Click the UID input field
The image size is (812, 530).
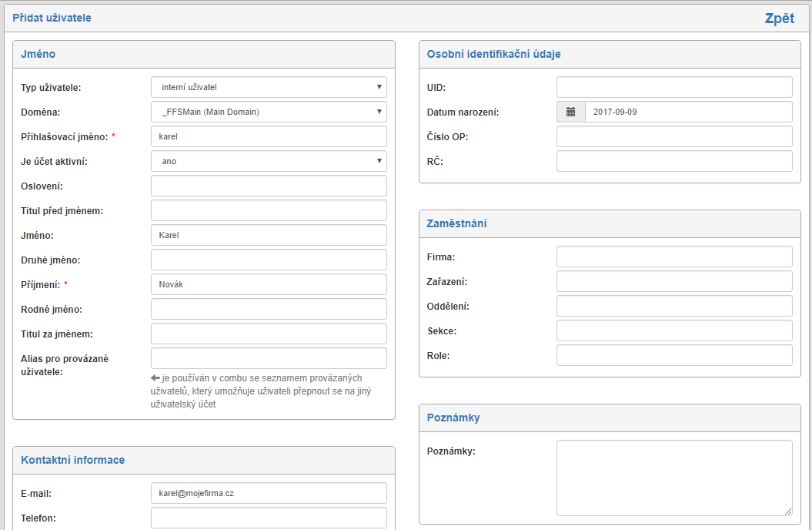pyautogui.click(x=674, y=87)
